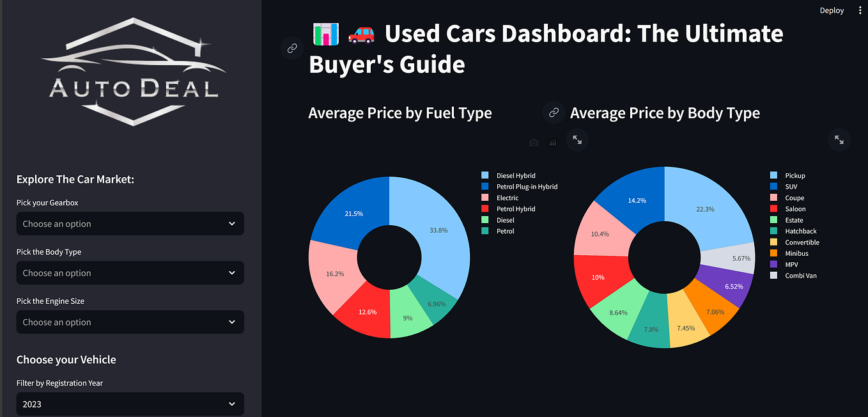Image resolution: width=868 pixels, height=417 pixels.
Task: Expand the Fuel Type chart to fullscreen
Action: pyautogui.click(x=577, y=139)
